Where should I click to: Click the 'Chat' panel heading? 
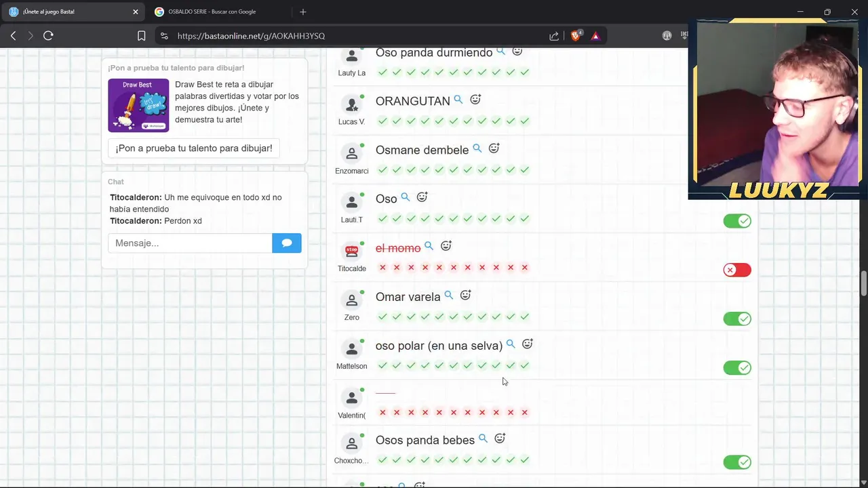tap(116, 182)
